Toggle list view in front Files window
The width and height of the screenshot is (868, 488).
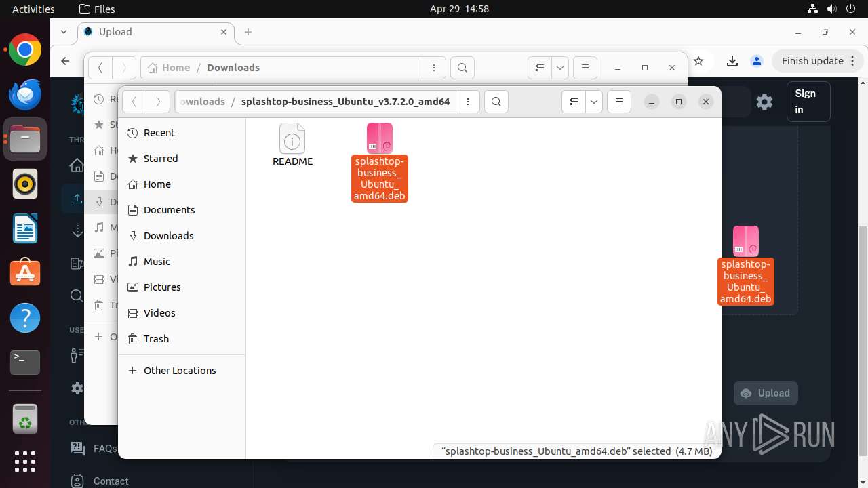tap(574, 102)
